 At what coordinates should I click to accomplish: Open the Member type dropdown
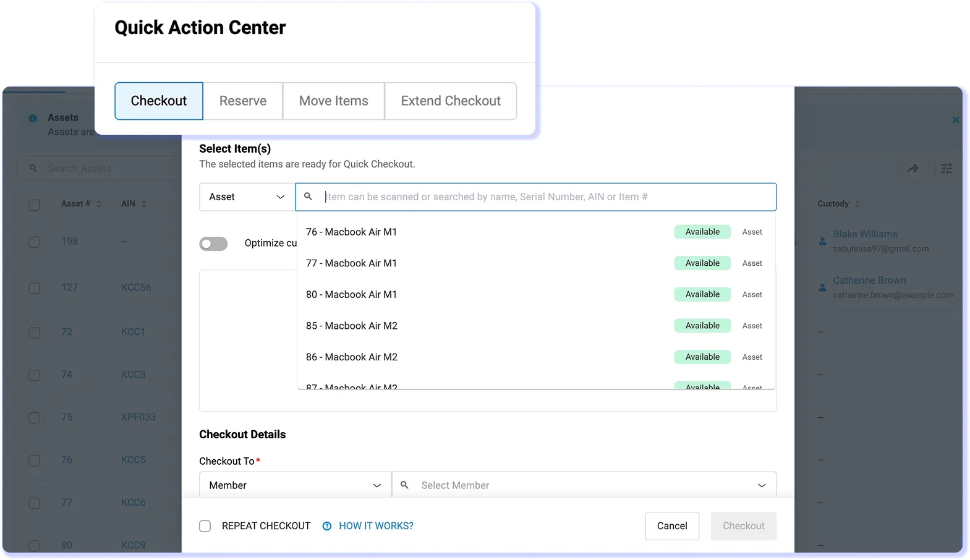click(x=295, y=485)
